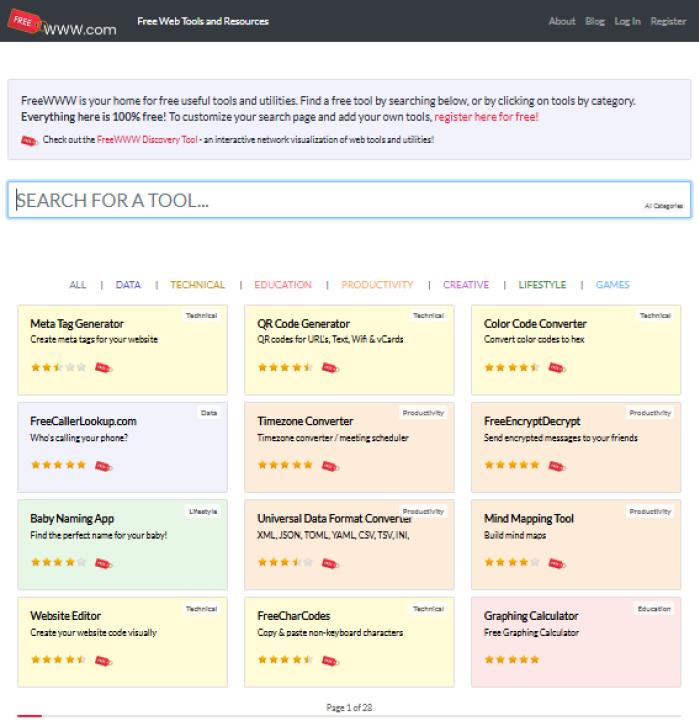
Task: Open the All Categories dropdown in search
Action: click(x=663, y=206)
